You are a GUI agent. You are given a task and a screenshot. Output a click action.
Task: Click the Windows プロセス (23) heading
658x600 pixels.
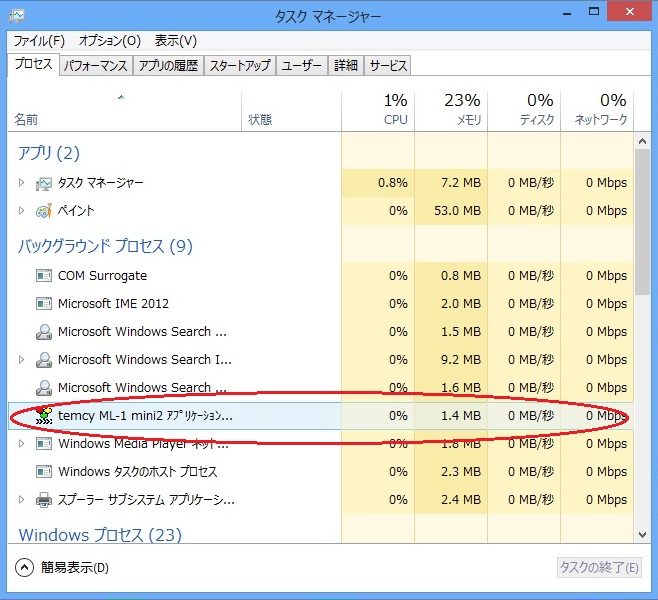(100, 535)
